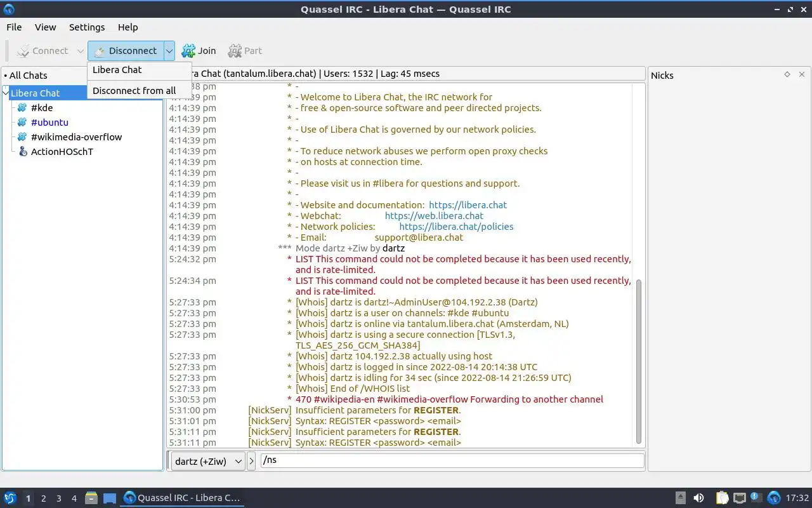This screenshot has height=508, width=812.
Task: Click the Quassel IRC taskbar window button
Action: pyautogui.click(x=183, y=498)
